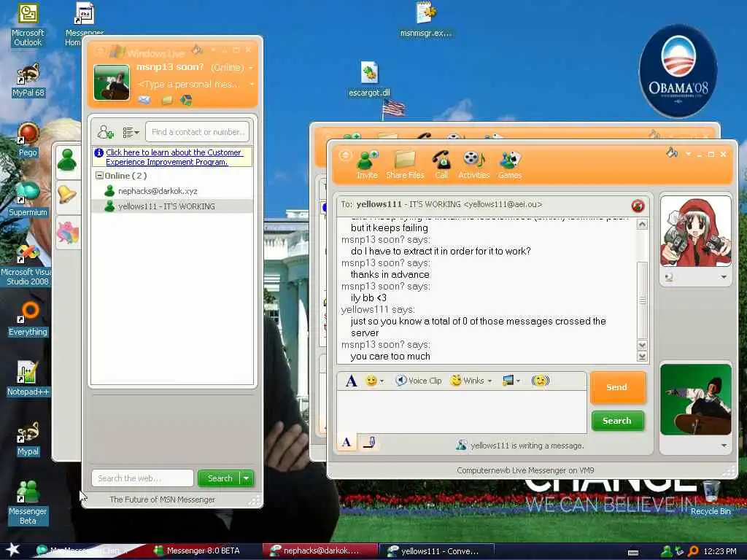Click the MSN Today icon in main window

point(186,100)
